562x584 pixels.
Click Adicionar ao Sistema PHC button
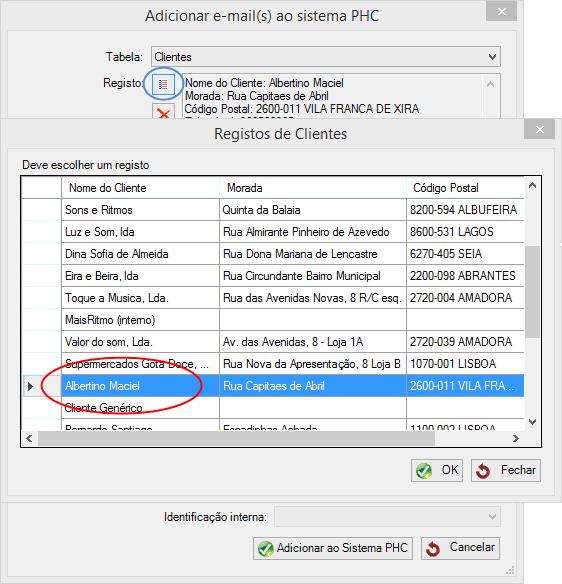pos(333,548)
